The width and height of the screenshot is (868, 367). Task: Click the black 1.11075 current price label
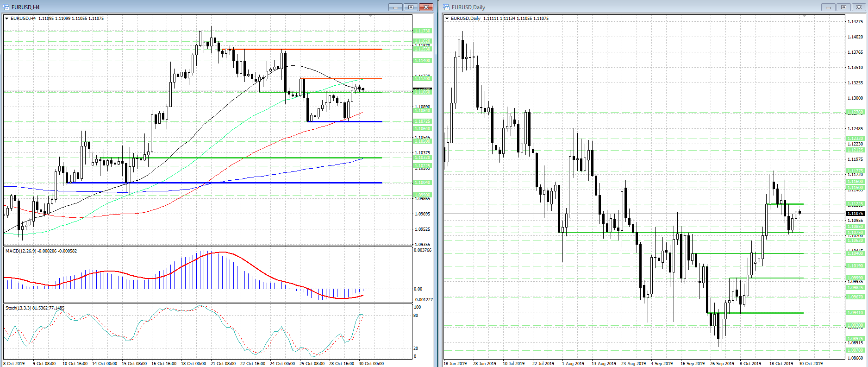click(855, 213)
